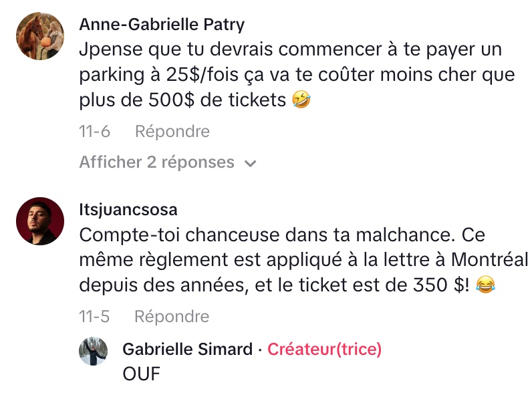Screen dimensions: 532x397
Task: Open Gabrielle Simard's small avatar
Action: click(94, 351)
